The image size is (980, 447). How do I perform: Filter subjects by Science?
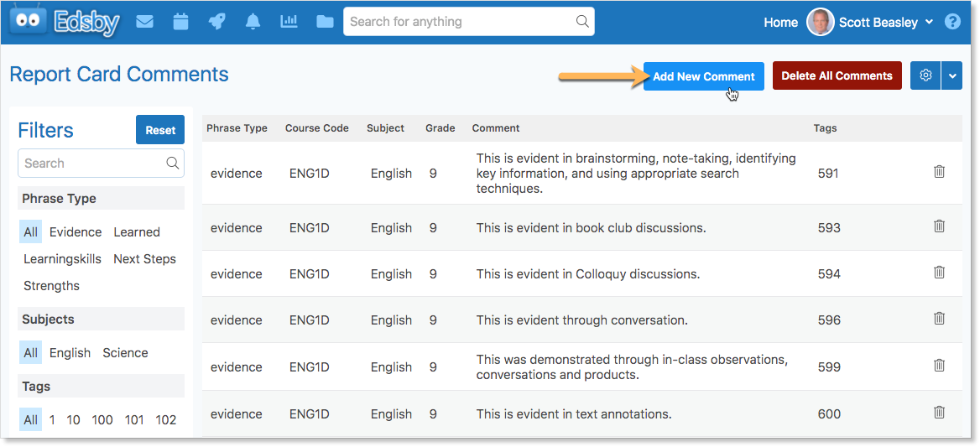126,353
